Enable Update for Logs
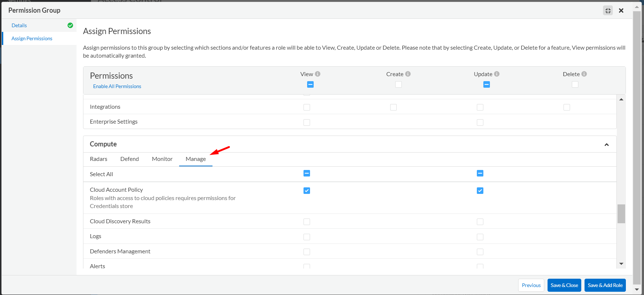The width and height of the screenshot is (644, 295). (x=480, y=237)
